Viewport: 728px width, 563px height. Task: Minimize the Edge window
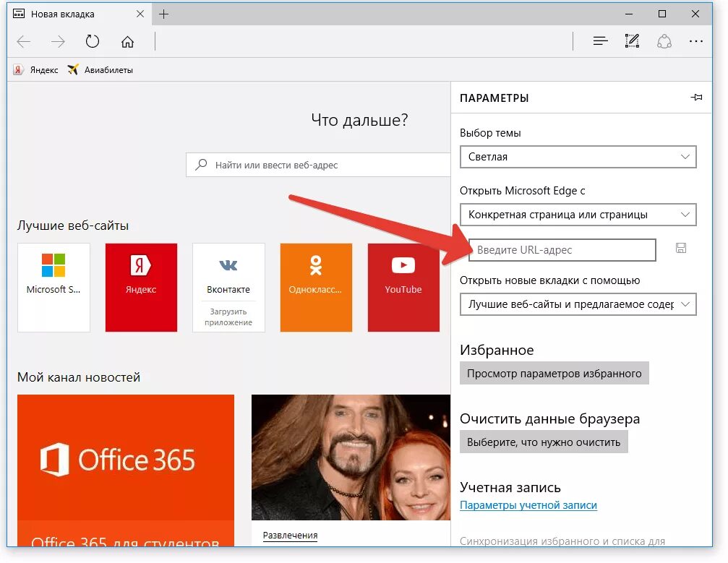(x=629, y=14)
